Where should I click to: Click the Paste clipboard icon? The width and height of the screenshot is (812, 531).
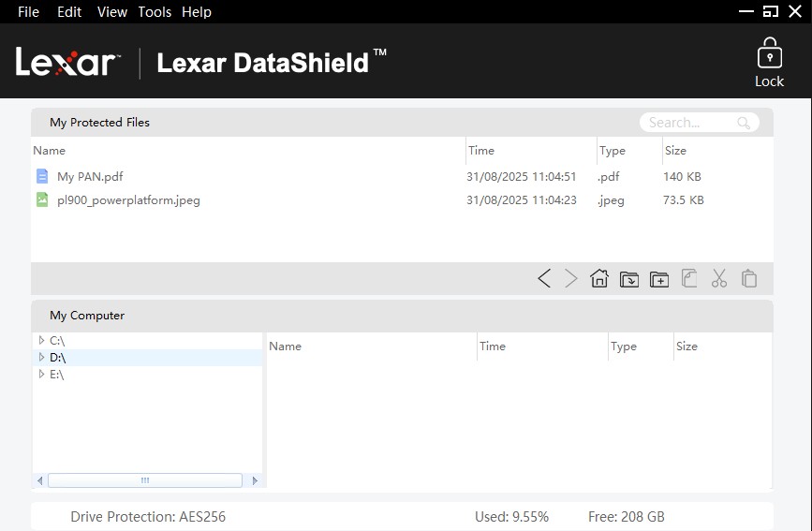pyautogui.click(x=749, y=278)
